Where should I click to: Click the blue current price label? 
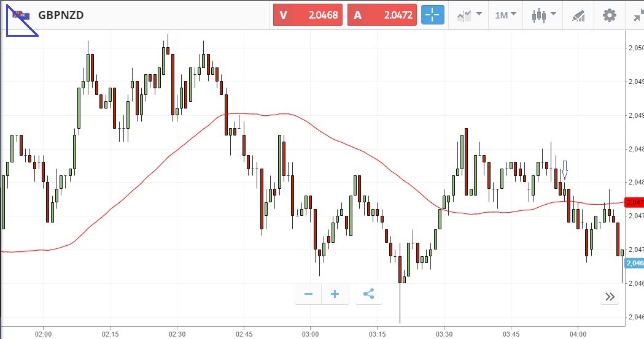click(x=634, y=263)
